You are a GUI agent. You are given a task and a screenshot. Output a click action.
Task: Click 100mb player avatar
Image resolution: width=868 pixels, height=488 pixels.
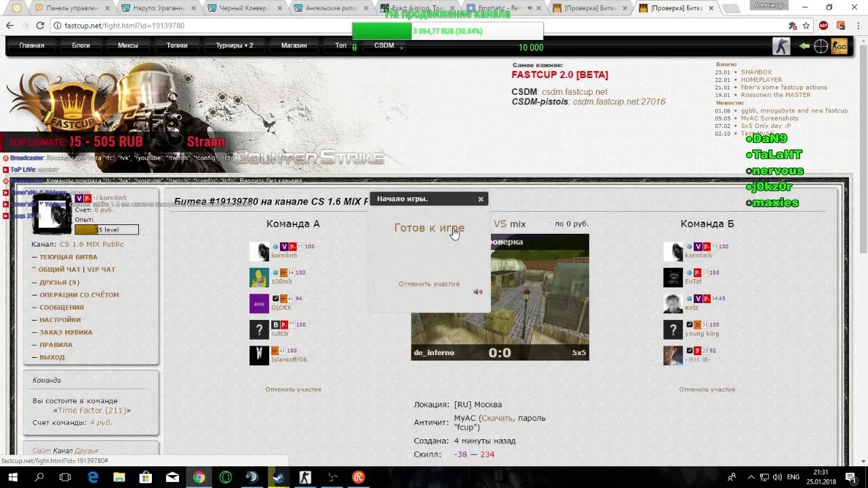[x=259, y=277]
